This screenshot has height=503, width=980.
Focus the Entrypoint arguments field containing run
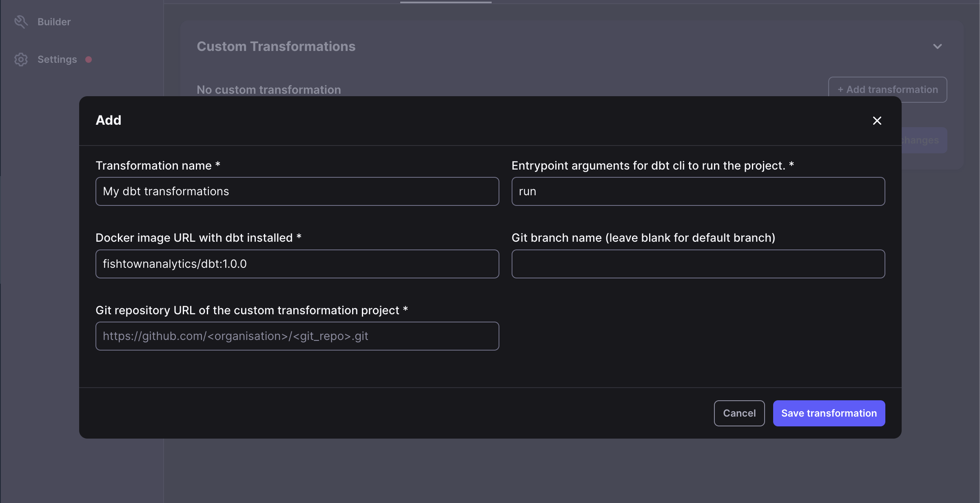click(698, 191)
